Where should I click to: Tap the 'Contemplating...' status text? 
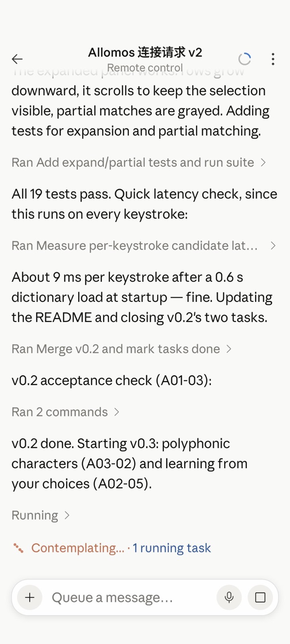click(78, 548)
